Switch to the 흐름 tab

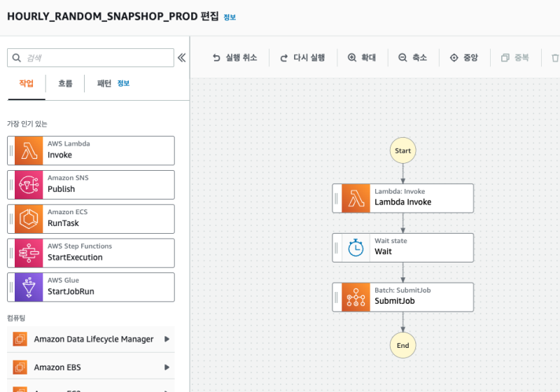point(65,83)
